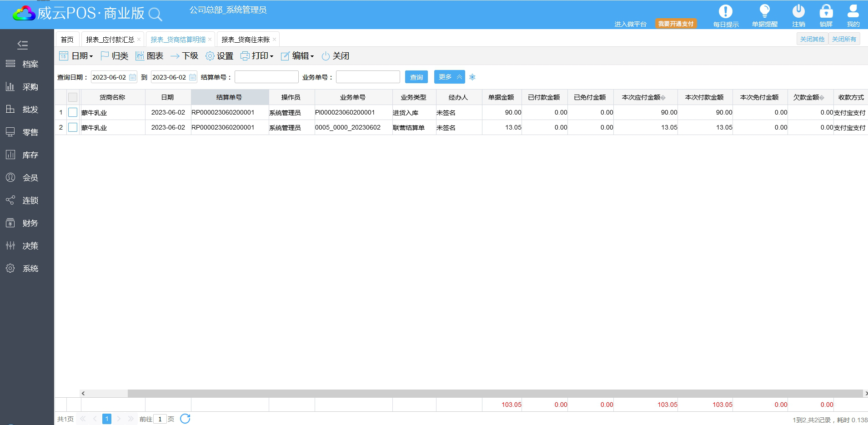Click the go-to page number field
This screenshot has width=868, height=425.
160,419
